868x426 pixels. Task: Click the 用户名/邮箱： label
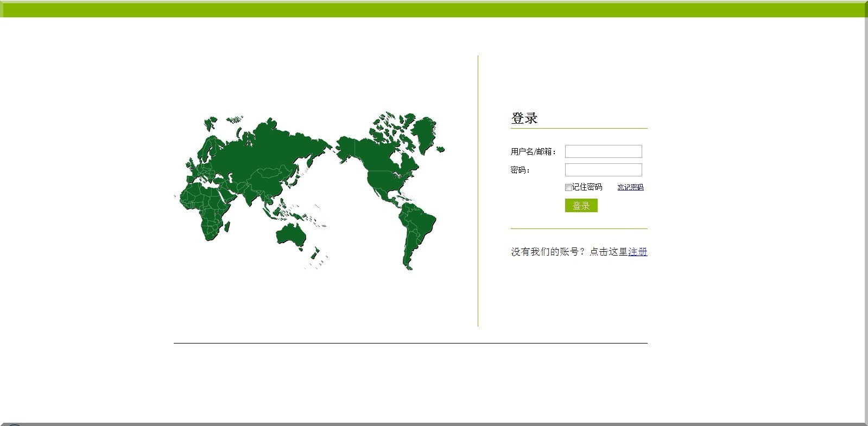click(x=534, y=151)
